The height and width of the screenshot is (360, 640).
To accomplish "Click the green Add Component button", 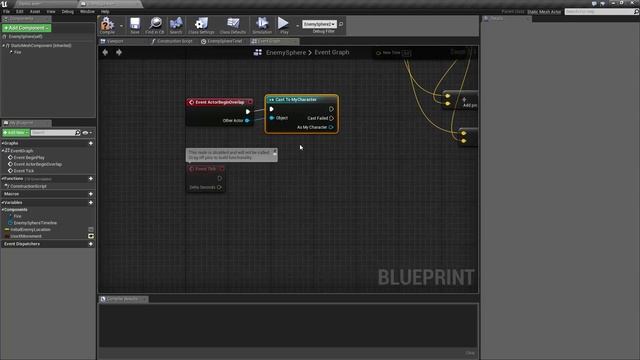I will [27, 28].
